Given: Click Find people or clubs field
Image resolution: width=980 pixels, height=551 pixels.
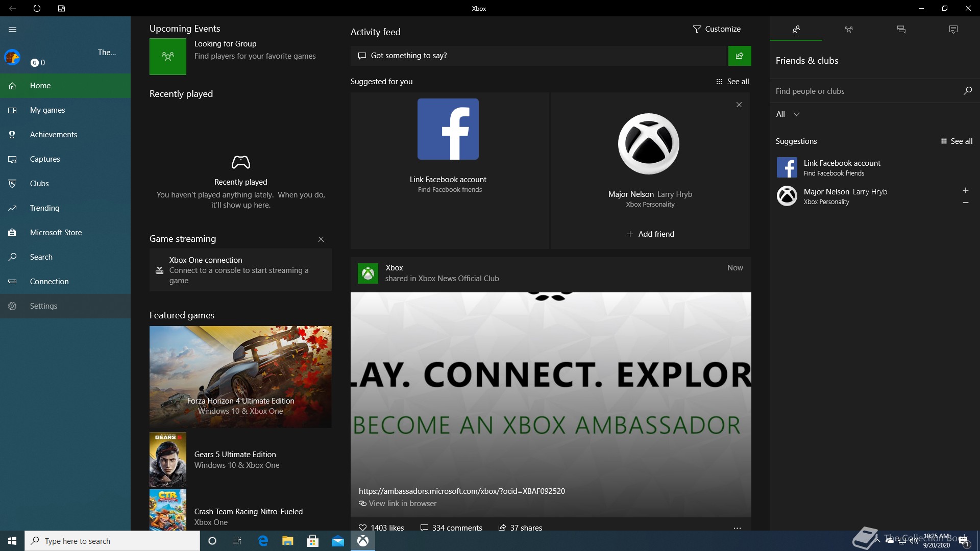Looking at the screenshot, I should [865, 91].
